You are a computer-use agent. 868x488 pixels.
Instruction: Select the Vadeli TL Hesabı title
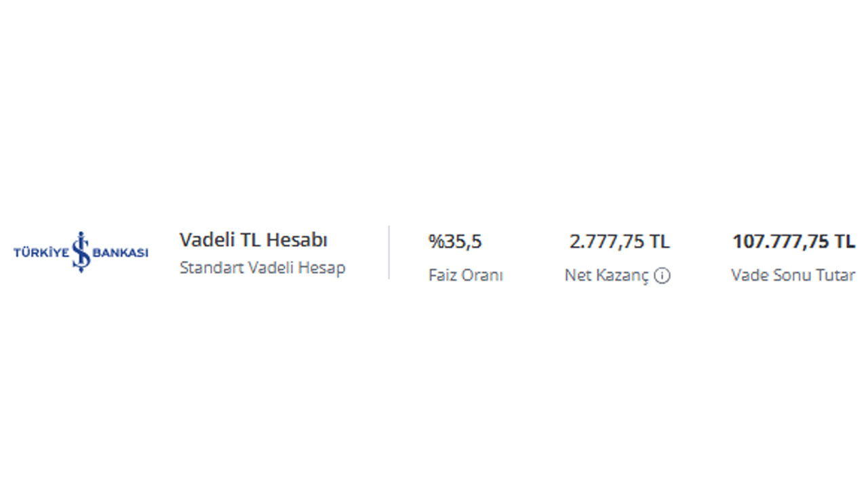pos(254,240)
